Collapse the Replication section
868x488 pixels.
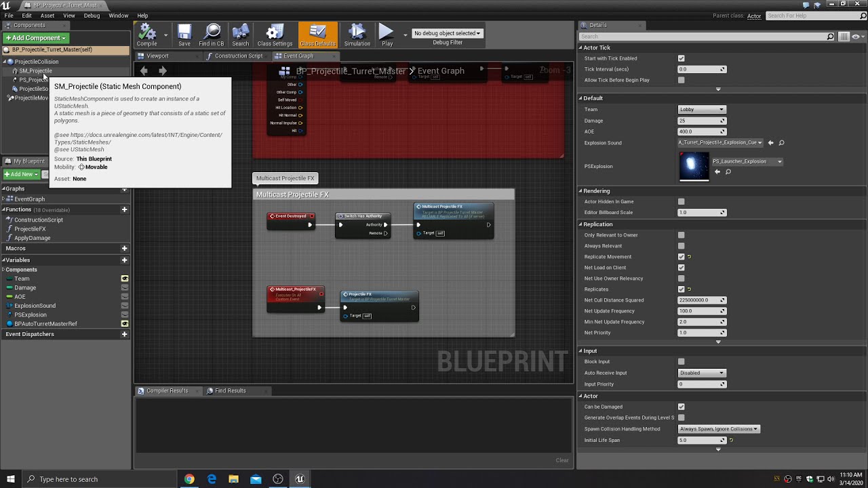pos(580,224)
